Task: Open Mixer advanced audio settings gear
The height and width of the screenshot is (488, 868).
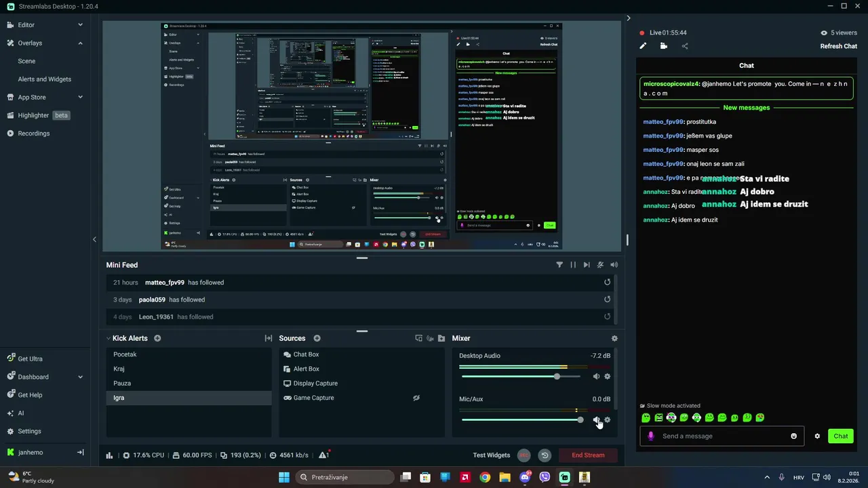Action: (x=614, y=338)
